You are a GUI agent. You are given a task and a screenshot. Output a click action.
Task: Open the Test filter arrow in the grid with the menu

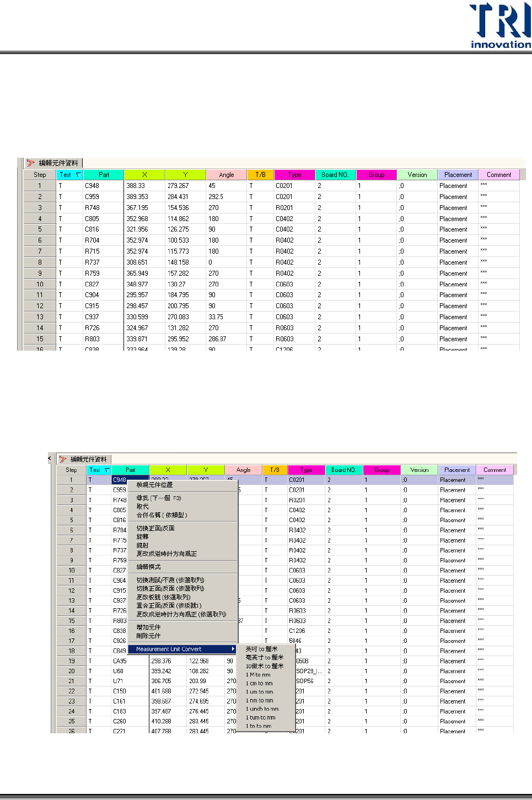click(106, 470)
